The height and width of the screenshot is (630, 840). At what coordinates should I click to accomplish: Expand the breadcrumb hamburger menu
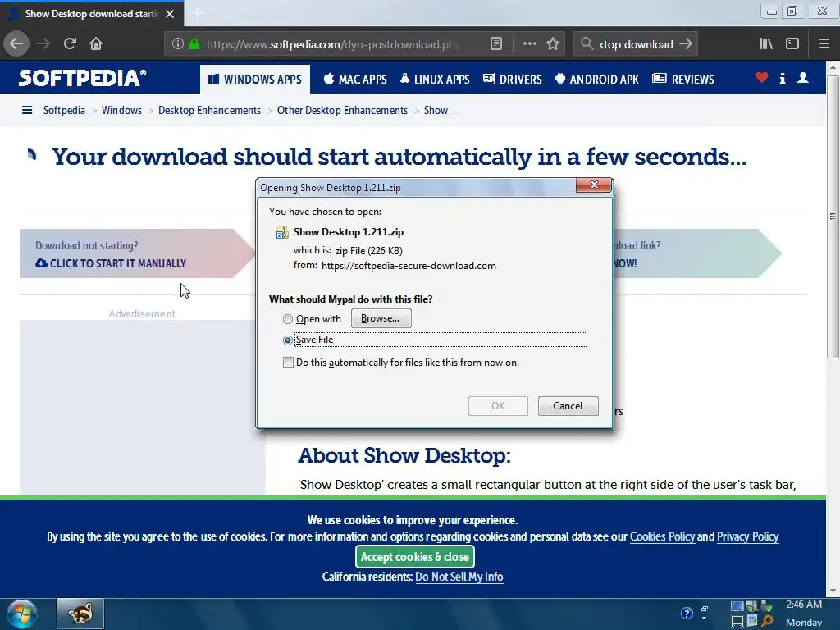coord(27,111)
